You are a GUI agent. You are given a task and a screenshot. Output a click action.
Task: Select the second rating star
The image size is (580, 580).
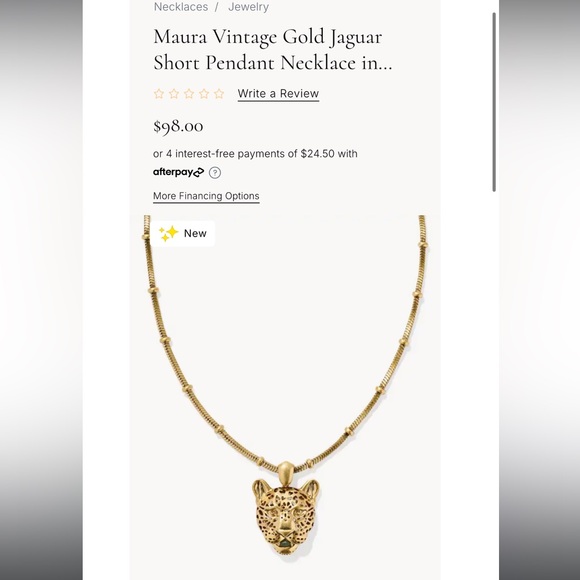174,94
